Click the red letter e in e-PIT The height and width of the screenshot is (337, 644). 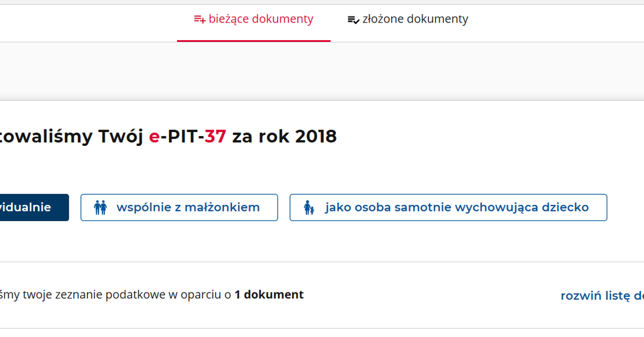click(154, 137)
